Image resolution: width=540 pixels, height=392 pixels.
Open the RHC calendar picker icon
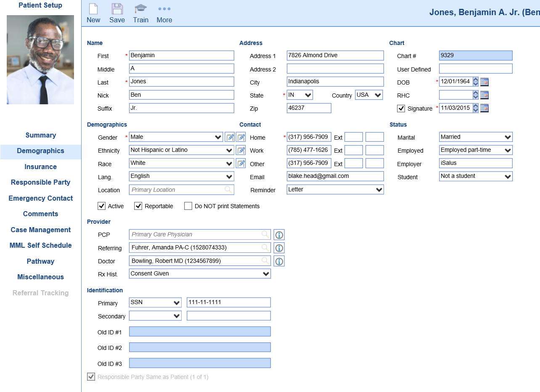coord(484,95)
